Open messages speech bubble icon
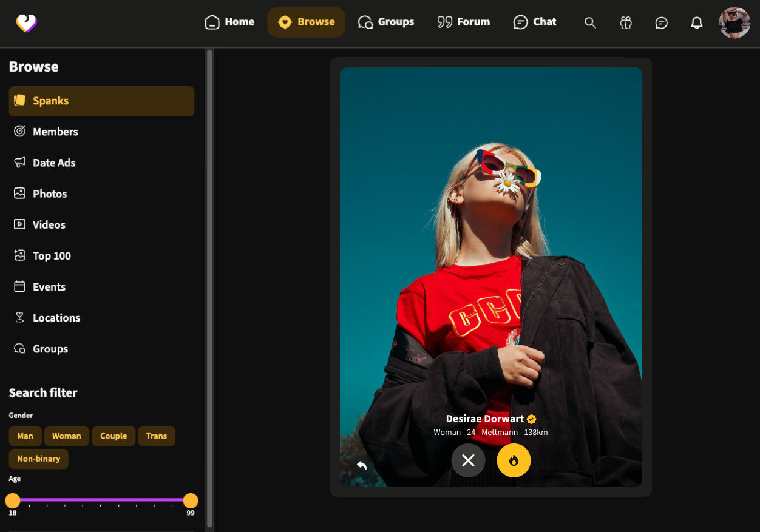 click(662, 22)
